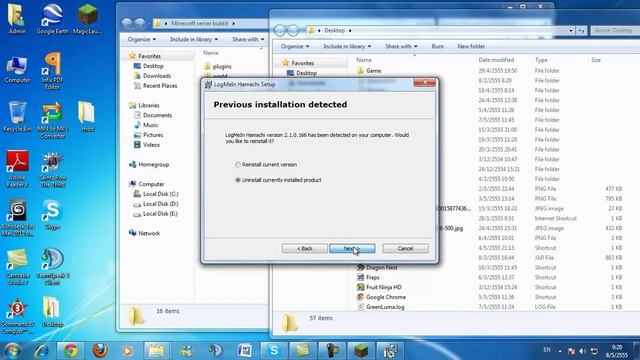Select the Desktop folder icon on desktop
This screenshot has height=360, width=640.
point(52,313)
